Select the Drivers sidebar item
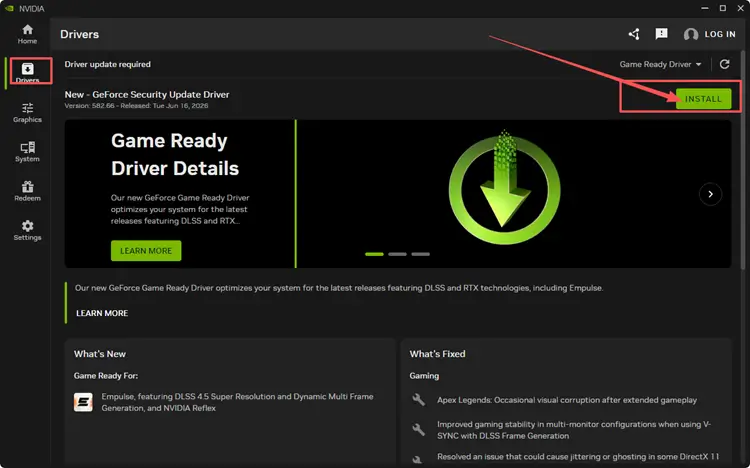The width and height of the screenshot is (750, 468). click(x=27, y=72)
